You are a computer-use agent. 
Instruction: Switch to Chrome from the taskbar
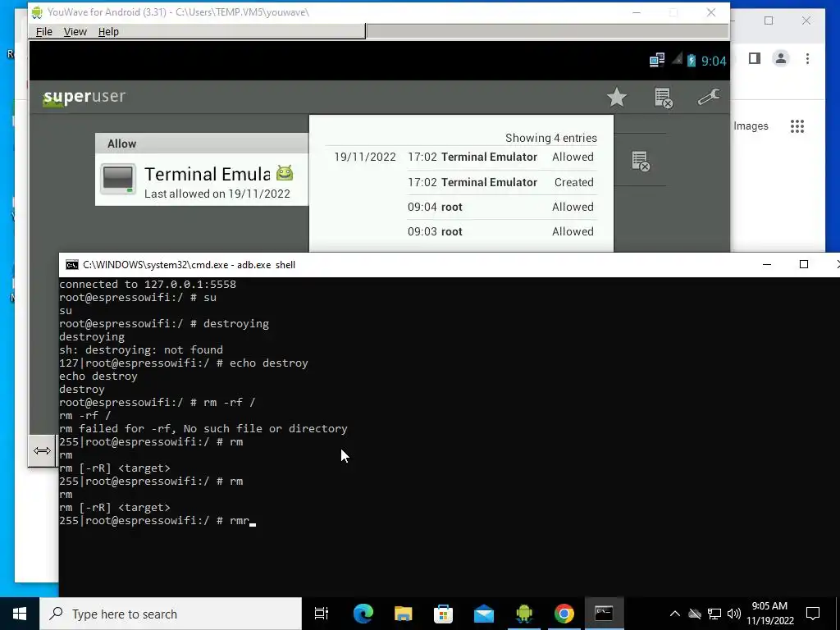coord(564,614)
